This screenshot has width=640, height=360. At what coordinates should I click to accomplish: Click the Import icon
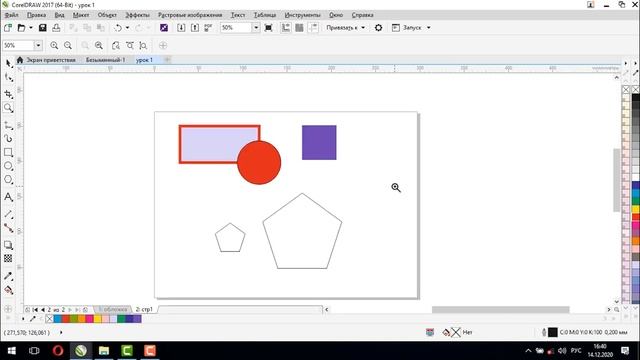(x=181, y=28)
